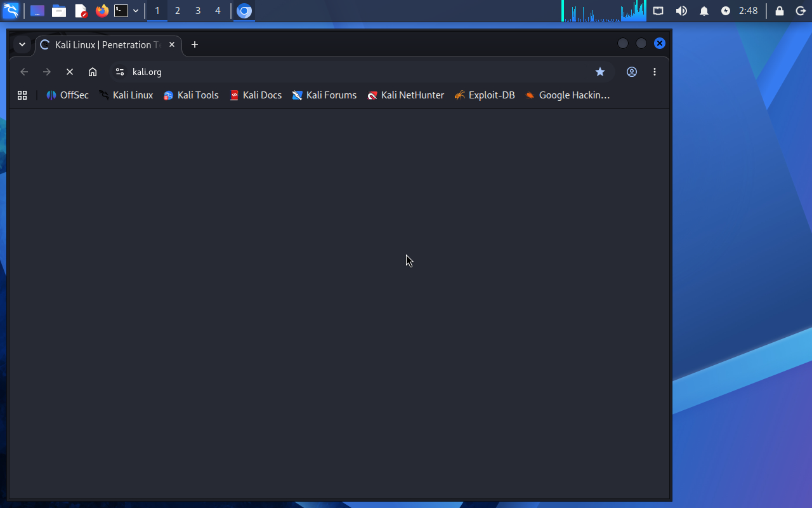812x508 pixels.
Task: Launch Firefox from the top panel
Action: point(101,11)
